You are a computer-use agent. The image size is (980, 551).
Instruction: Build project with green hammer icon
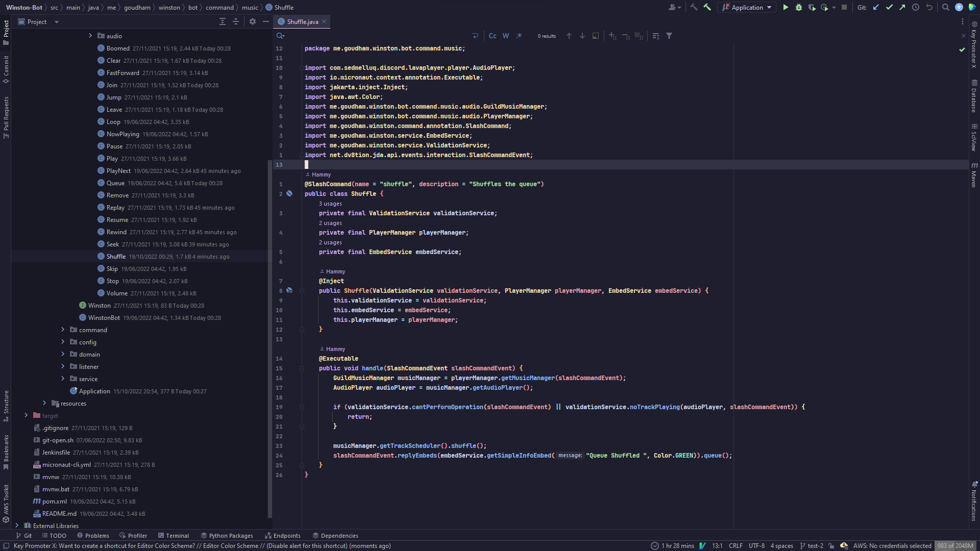pyautogui.click(x=707, y=7)
